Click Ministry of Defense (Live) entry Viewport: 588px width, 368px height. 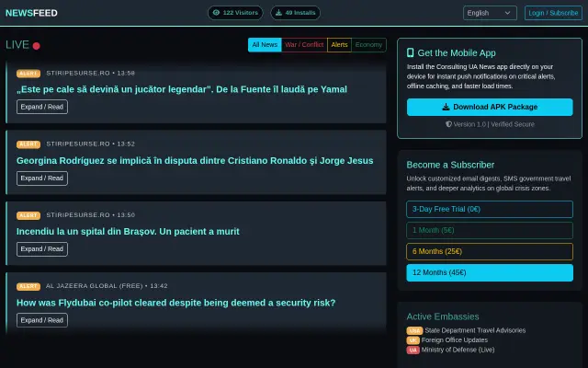(x=458, y=350)
